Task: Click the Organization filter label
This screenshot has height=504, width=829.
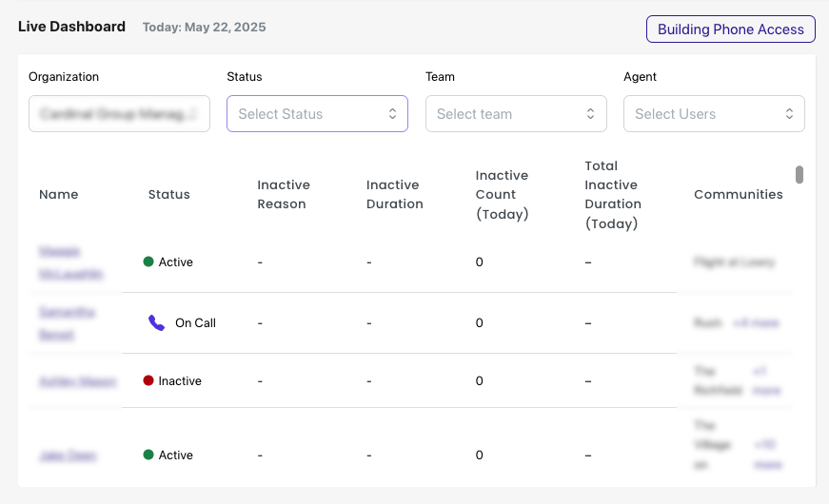Action: tap(64, 77)
